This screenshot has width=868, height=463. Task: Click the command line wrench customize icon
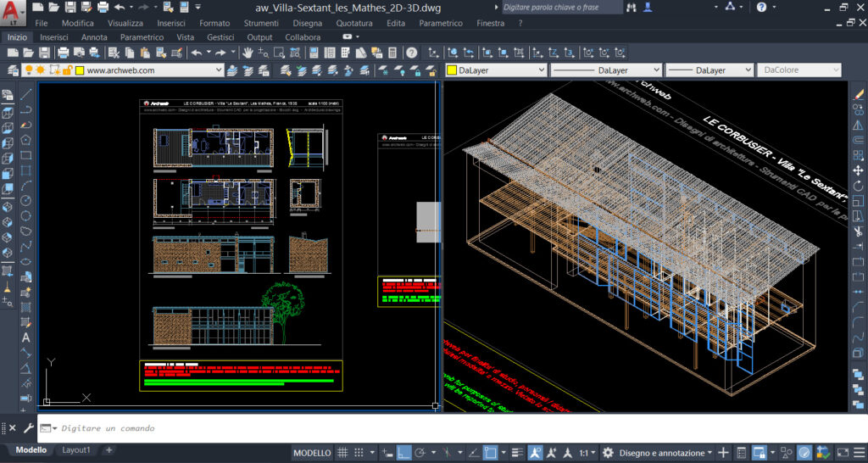[27, 428]
